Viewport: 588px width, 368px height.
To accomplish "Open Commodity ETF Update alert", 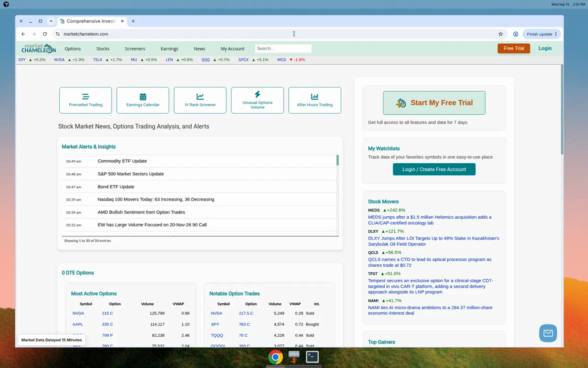I will click(122, 161).
